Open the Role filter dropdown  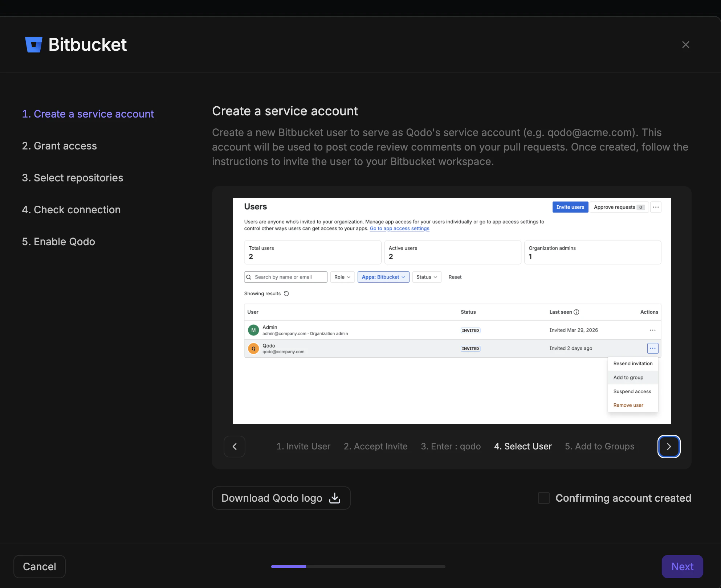click(342, 277)
